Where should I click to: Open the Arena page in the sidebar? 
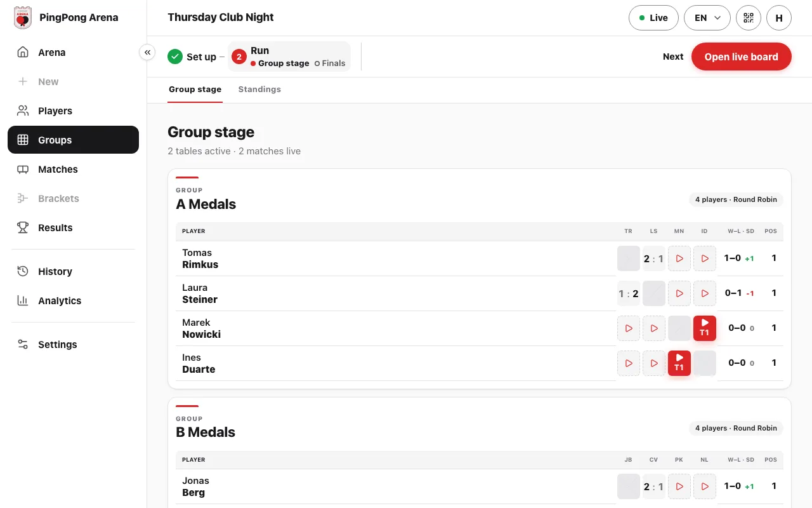pos(73,53)
